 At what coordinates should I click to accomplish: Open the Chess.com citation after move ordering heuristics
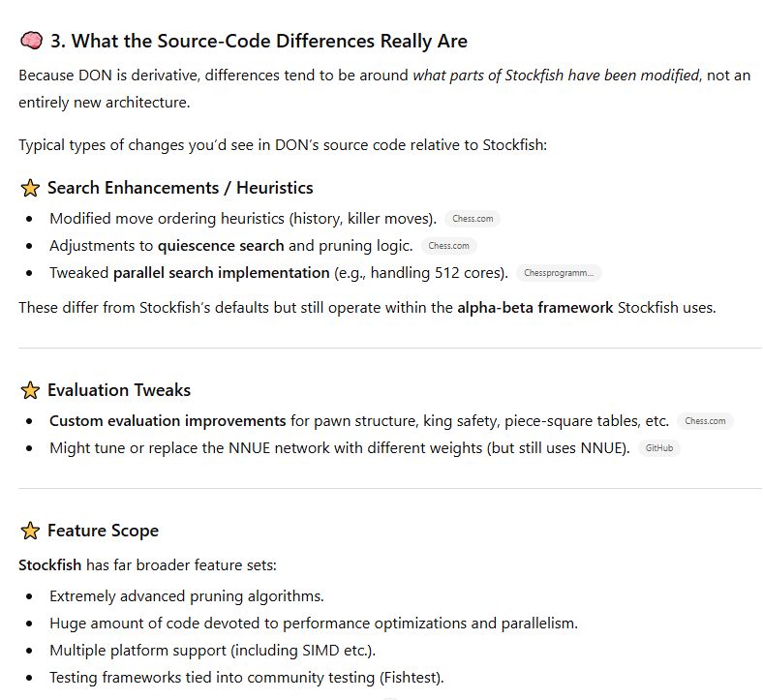point(473,219)
